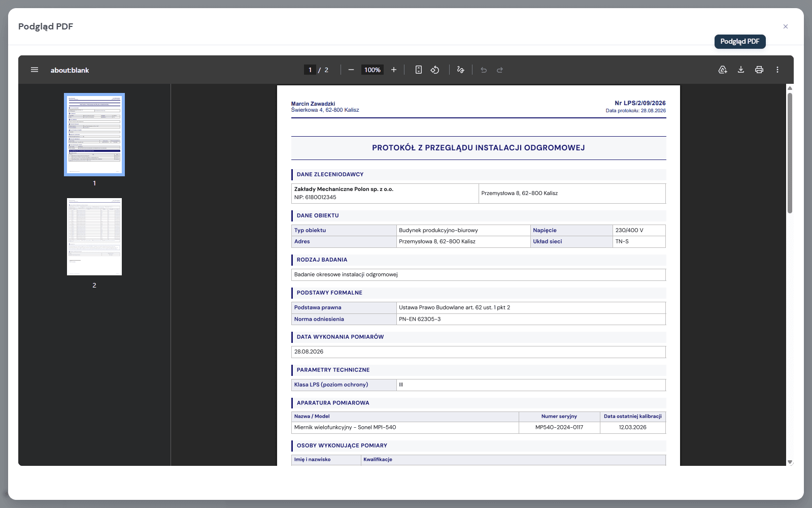Click the current page number field
Screen dimensions: 812x508
coord(310,70)
